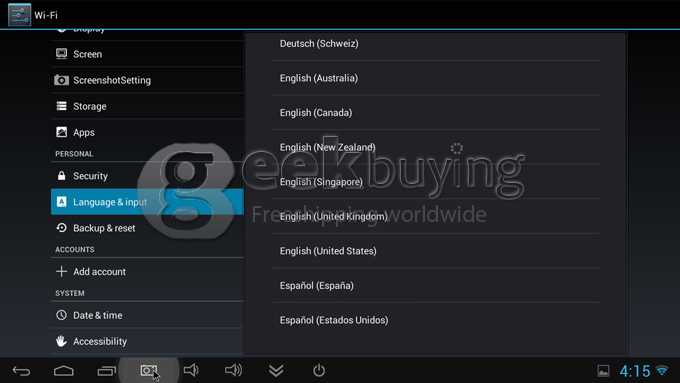Image resolution: width=680 pixels, height=383 pixels.
Task: Click the Date & time clock icon
Action: pyautogui.click(x=62, y=315)
